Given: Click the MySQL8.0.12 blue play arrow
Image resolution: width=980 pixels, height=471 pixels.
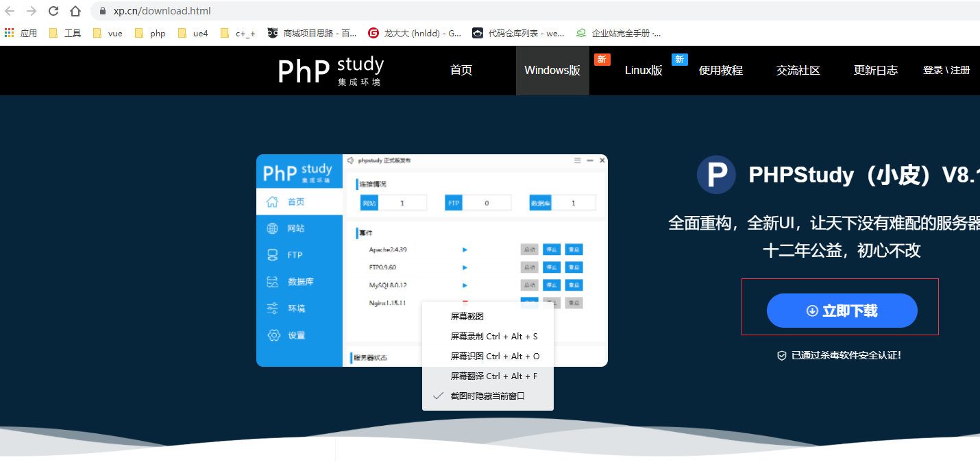Looking at the screenshot, I should [x=465, y=285].
